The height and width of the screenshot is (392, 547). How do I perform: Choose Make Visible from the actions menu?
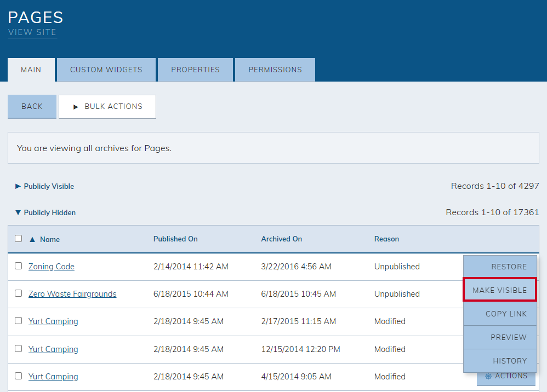(500, 290)
